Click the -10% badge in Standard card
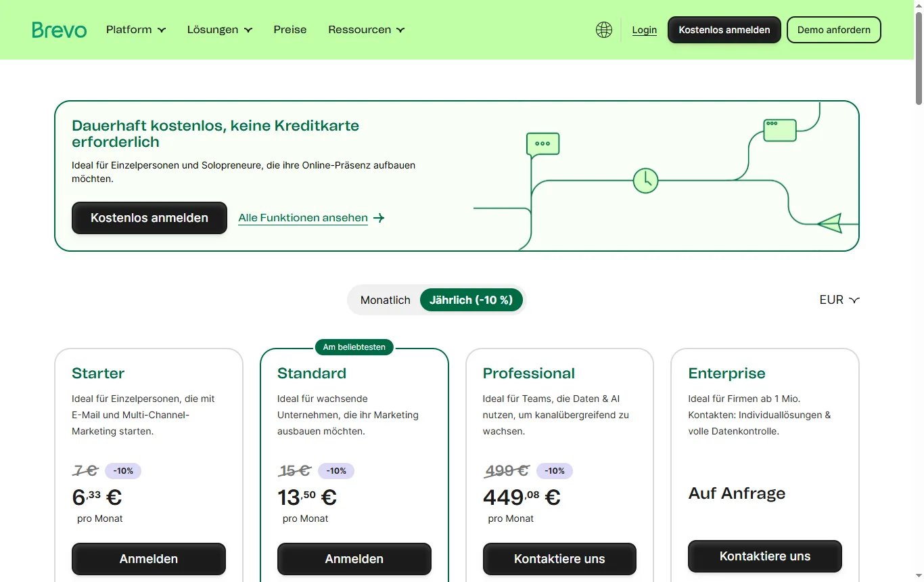Screen dimensions: 924x582 pos(336,471)
